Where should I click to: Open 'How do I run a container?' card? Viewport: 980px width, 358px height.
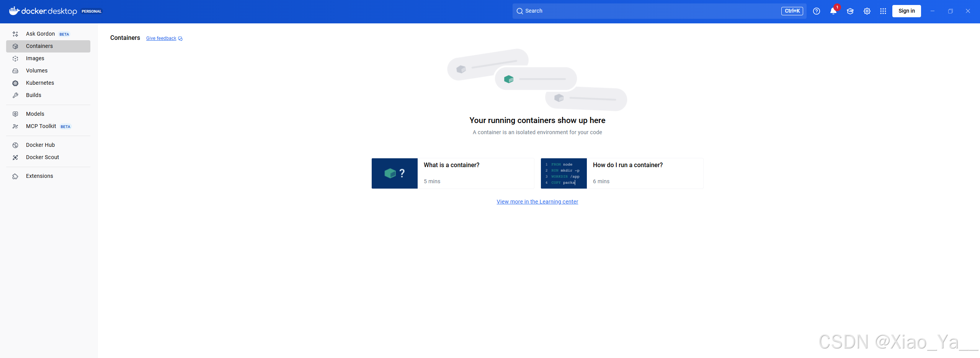pos(622,173)
